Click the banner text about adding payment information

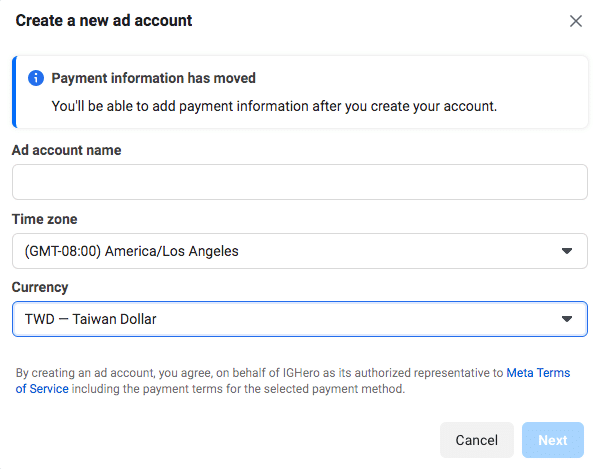click(x=274, y=106)
